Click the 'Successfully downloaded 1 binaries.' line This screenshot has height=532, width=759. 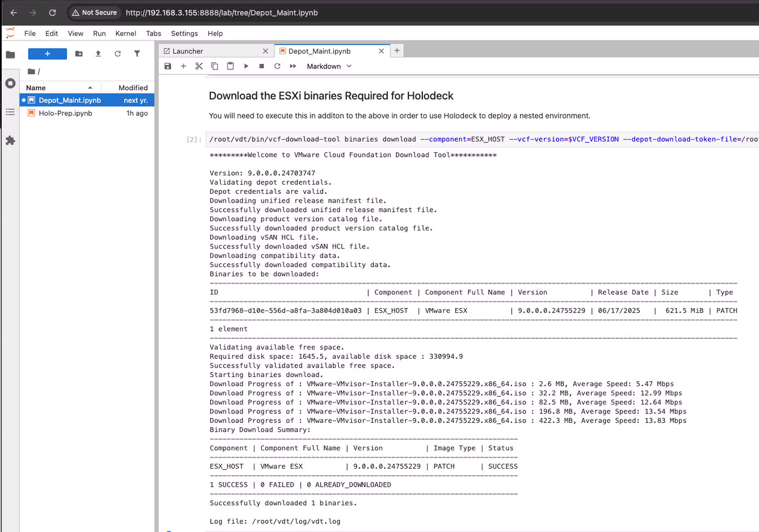click(283, 503)
